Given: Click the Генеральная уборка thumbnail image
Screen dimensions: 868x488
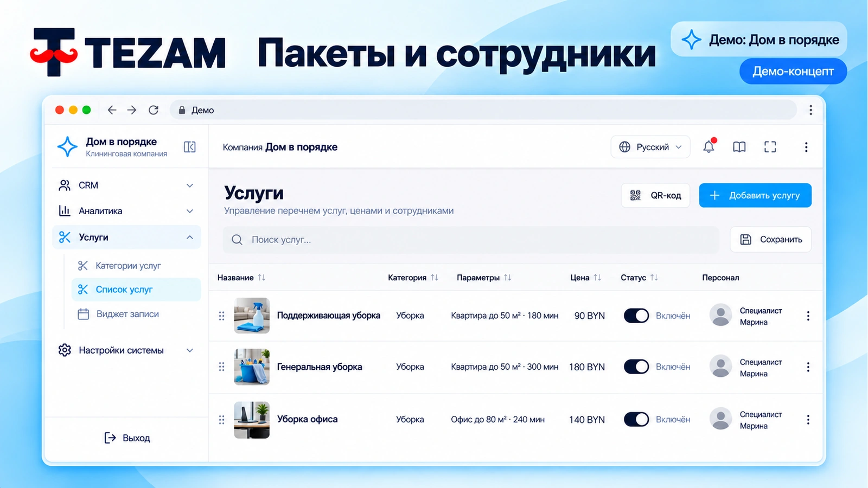Looking at the screenshot, I should (252, 367).
